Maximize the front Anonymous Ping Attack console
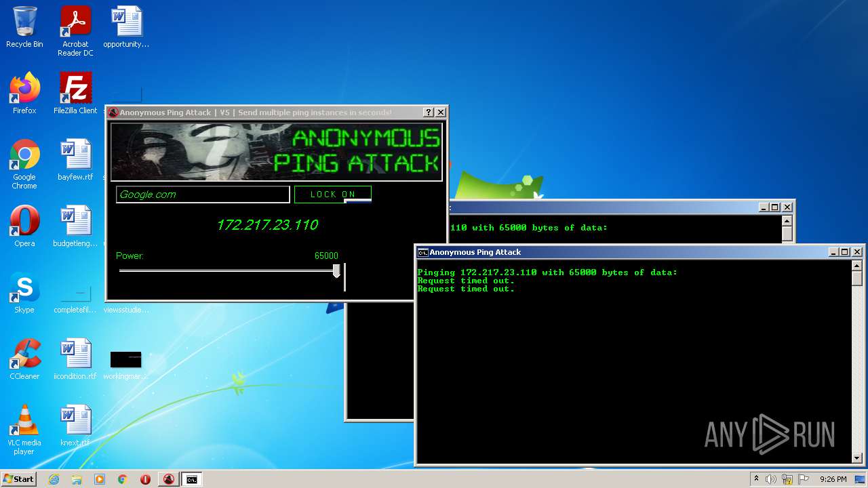The height and width of the screenshot is (488, 868). point(844,252)
